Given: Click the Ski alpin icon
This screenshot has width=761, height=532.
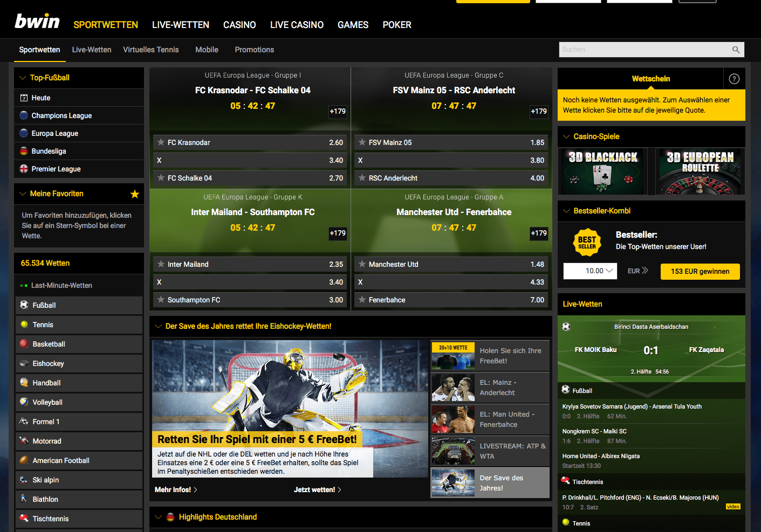Looking at the screenshot, I should pyautogui.click(x=24, y=479).
